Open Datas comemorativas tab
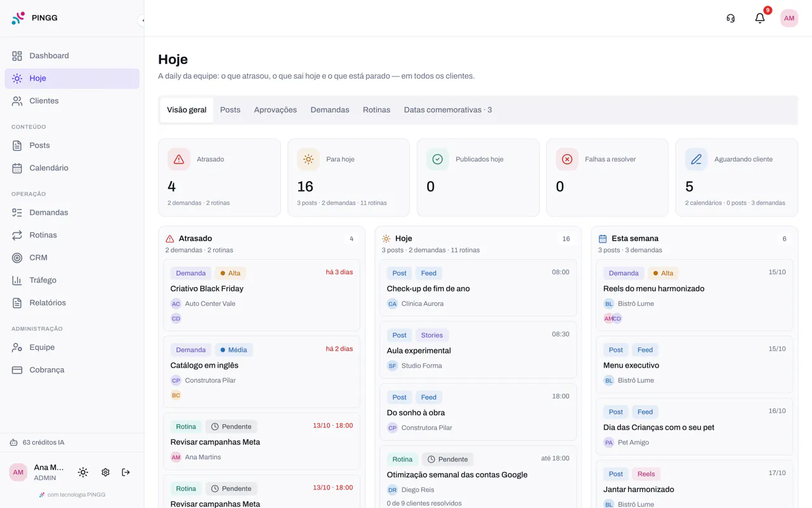 [448, 110]
